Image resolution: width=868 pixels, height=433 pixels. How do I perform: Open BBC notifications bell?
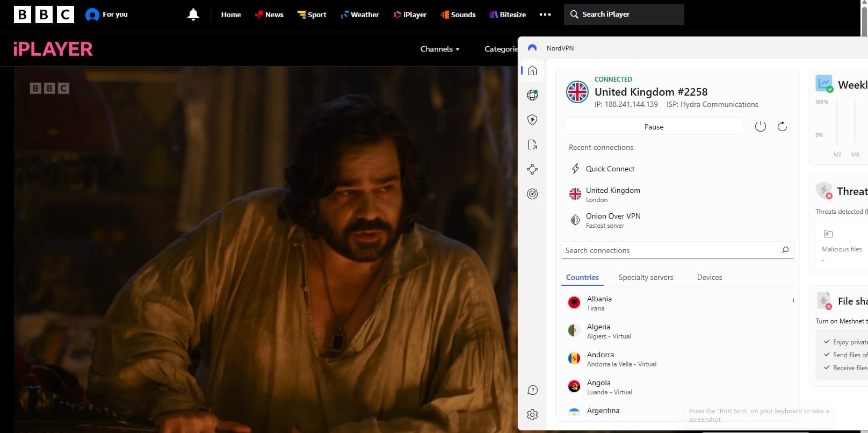193,15
